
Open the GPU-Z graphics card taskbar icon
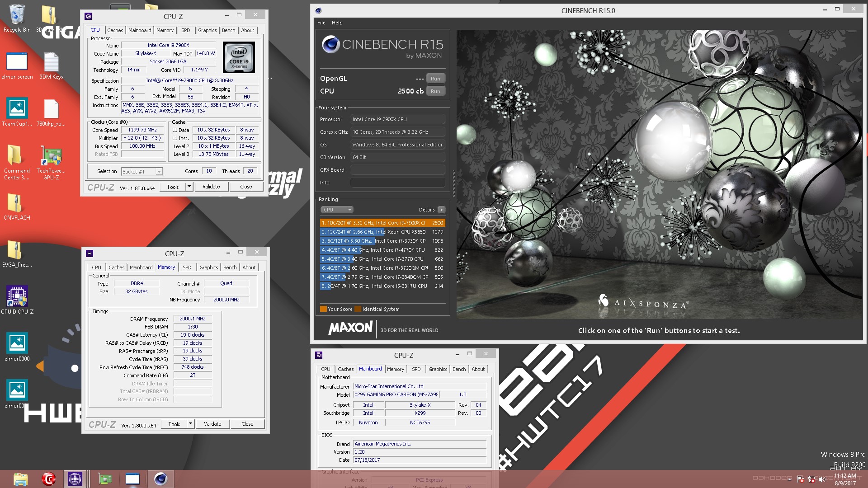[x=105, y=479]
